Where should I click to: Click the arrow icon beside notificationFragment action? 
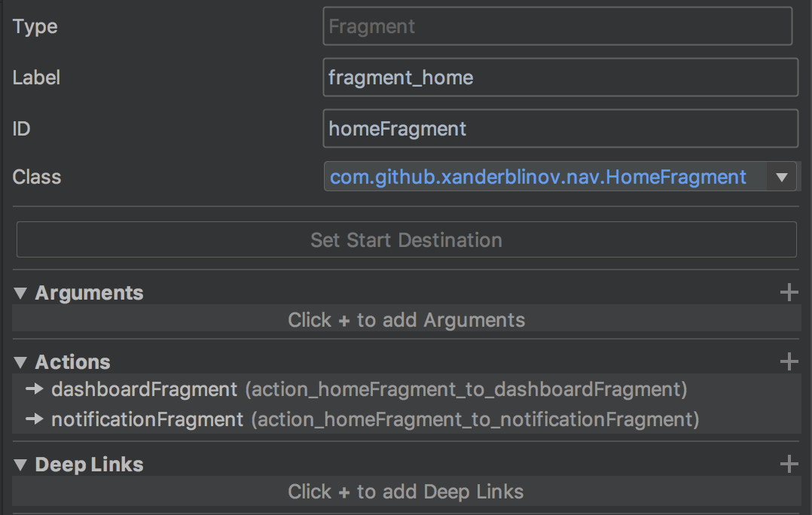pyautogui.click(x=35, y=419)
